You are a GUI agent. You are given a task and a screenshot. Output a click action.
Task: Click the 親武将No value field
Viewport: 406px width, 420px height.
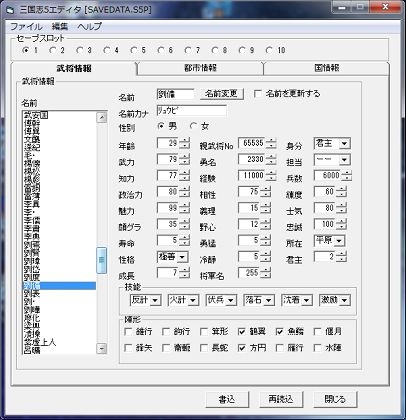click(252, 143)
